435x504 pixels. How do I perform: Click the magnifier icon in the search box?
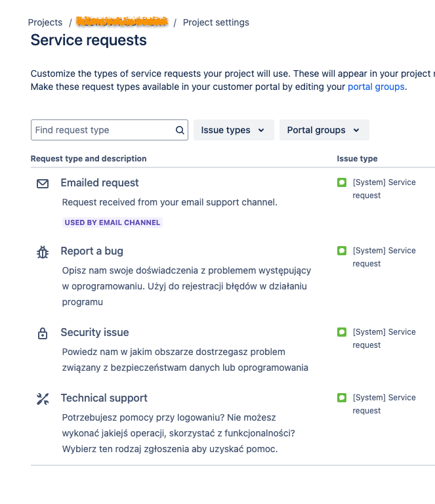[x=180, y=130]
